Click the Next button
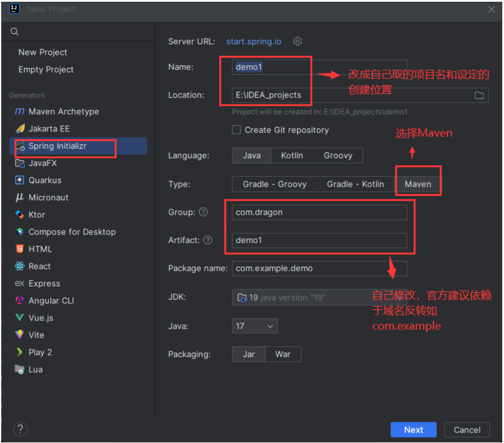The width and height of the screenshot is (504, 443). (x=413, y=430)
